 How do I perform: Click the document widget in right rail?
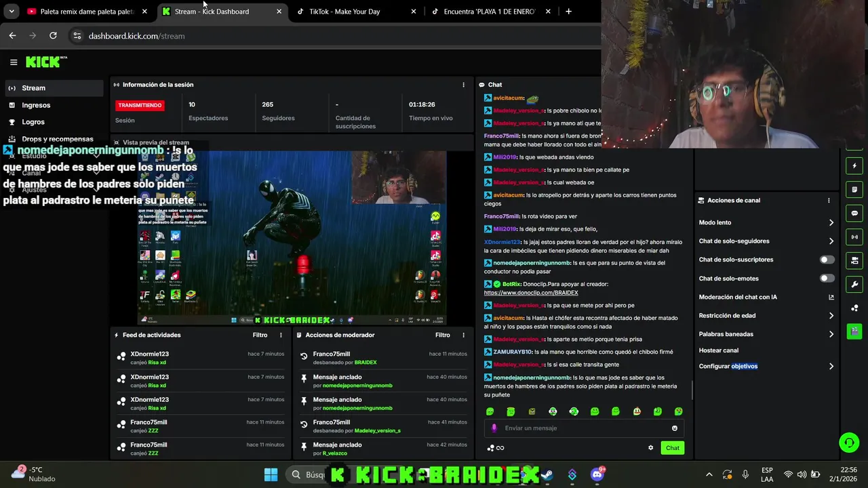coord(854,189)
